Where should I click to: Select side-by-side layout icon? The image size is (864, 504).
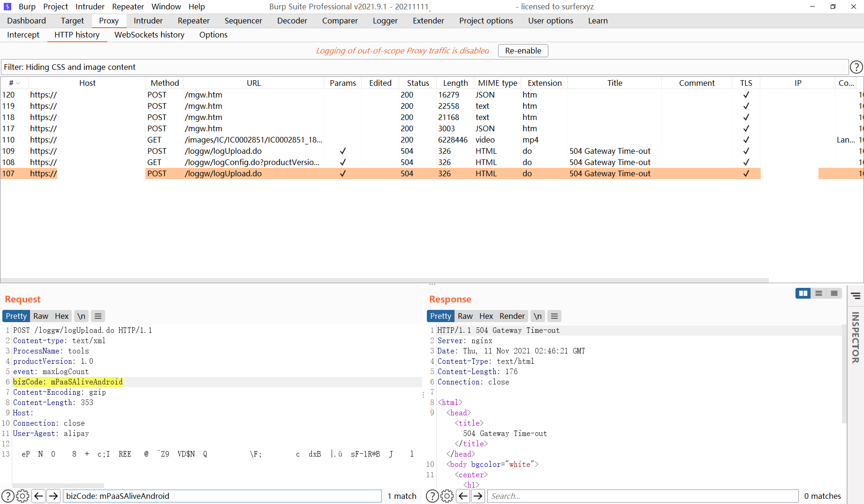click(803, 293)
